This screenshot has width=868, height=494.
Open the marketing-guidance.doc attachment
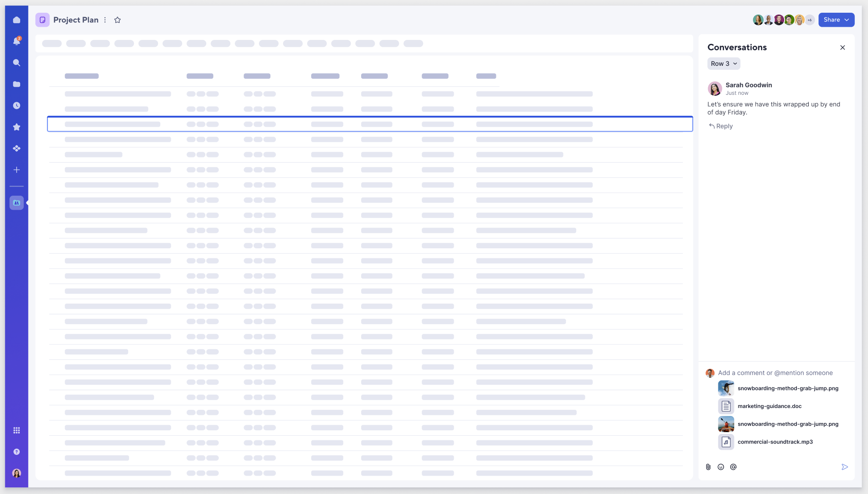coord(769,406)
